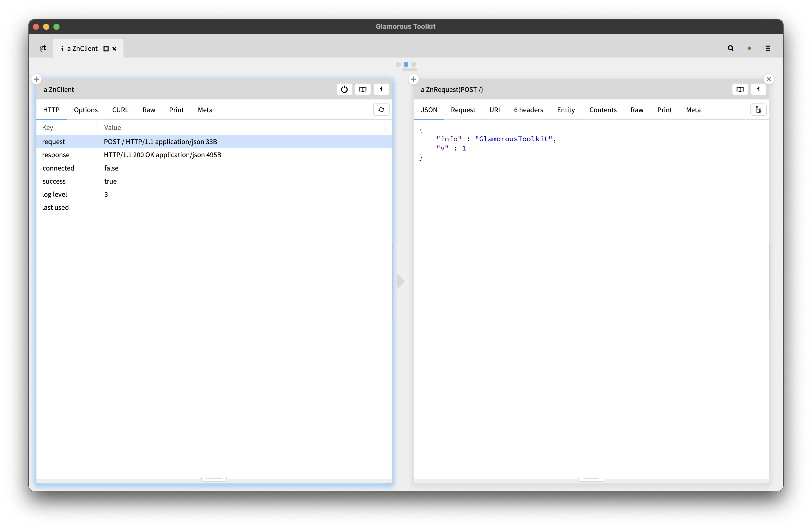This screenshot has height=529, width=812.
Task: Open the book icon in the ZnClient toolbar
Action: 363,89
